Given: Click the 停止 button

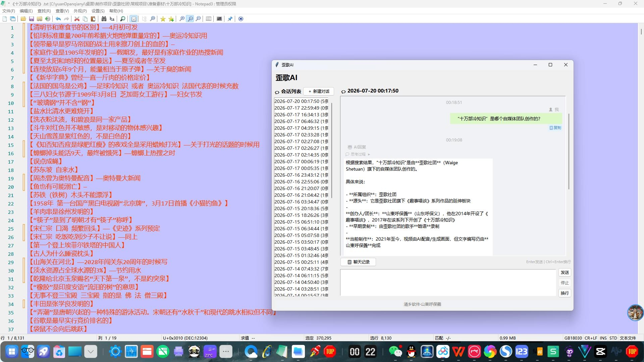Looking at the screenshot, I should coord(565,283).
